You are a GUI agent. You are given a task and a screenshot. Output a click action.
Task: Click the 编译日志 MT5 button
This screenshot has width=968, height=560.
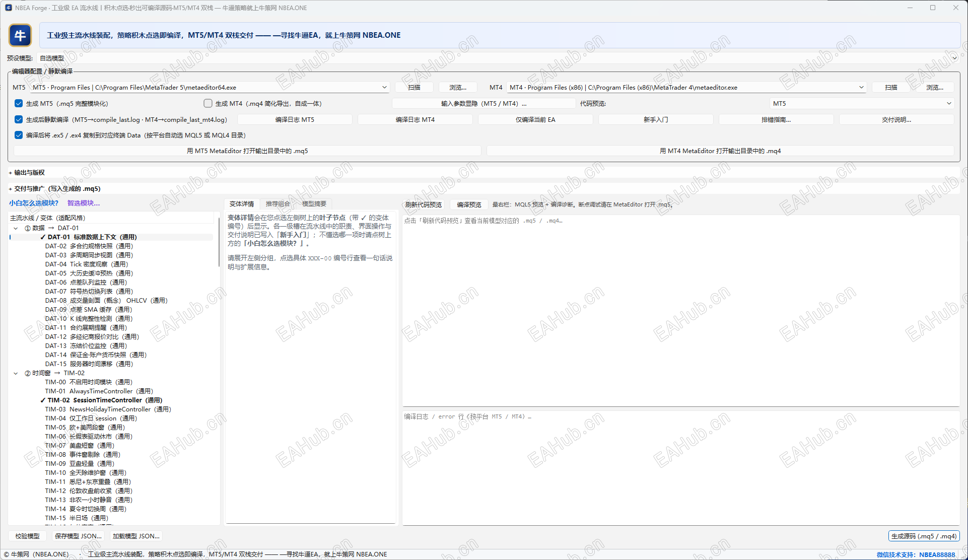[x=295, y=120]
